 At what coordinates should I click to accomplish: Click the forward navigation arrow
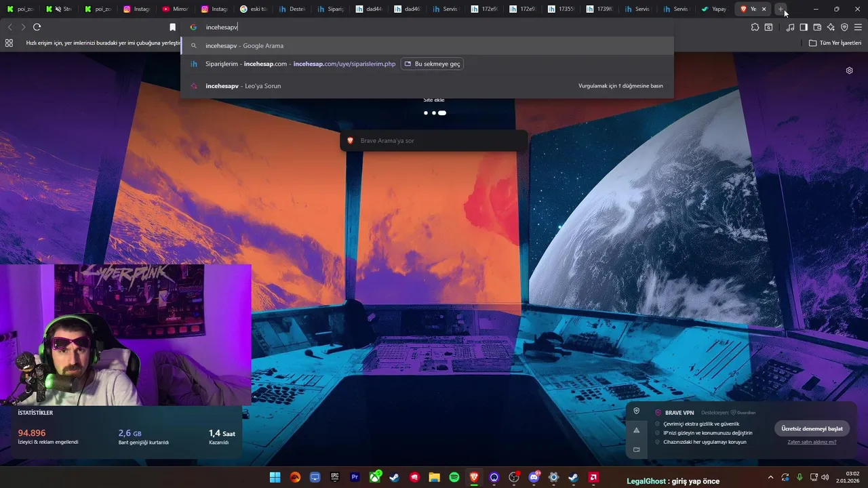click(x=23, y=27)
